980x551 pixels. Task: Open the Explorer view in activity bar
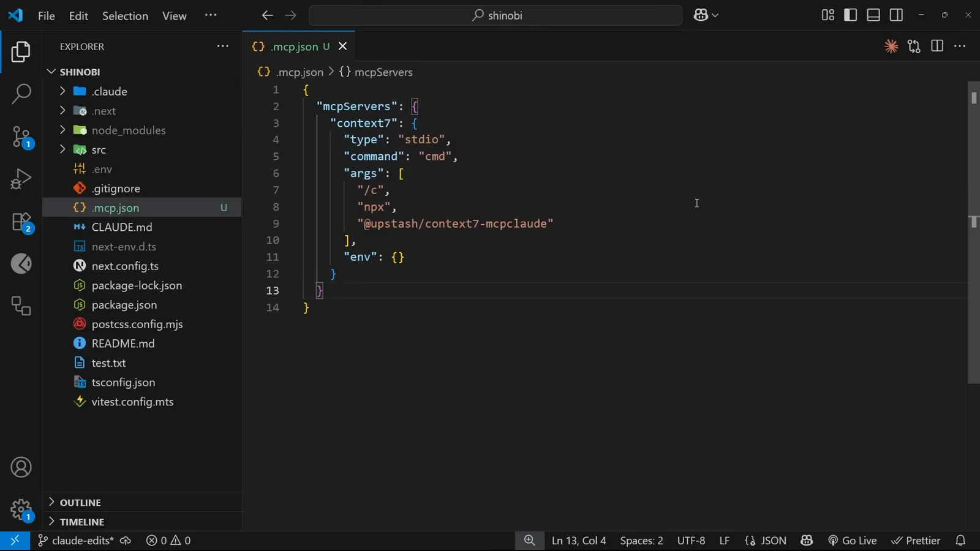tap(21, 52)
